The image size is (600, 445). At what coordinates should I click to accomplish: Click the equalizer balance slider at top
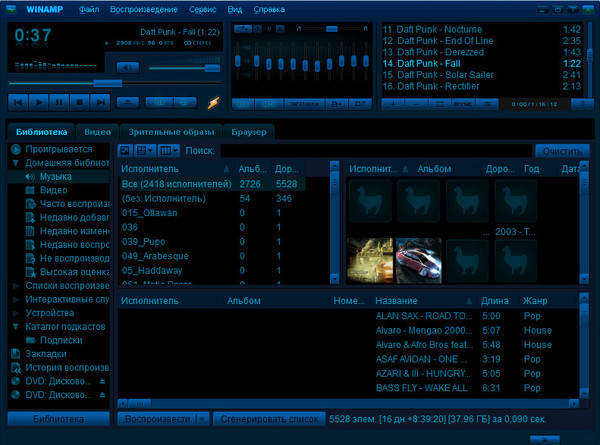[x=332, y=29]
